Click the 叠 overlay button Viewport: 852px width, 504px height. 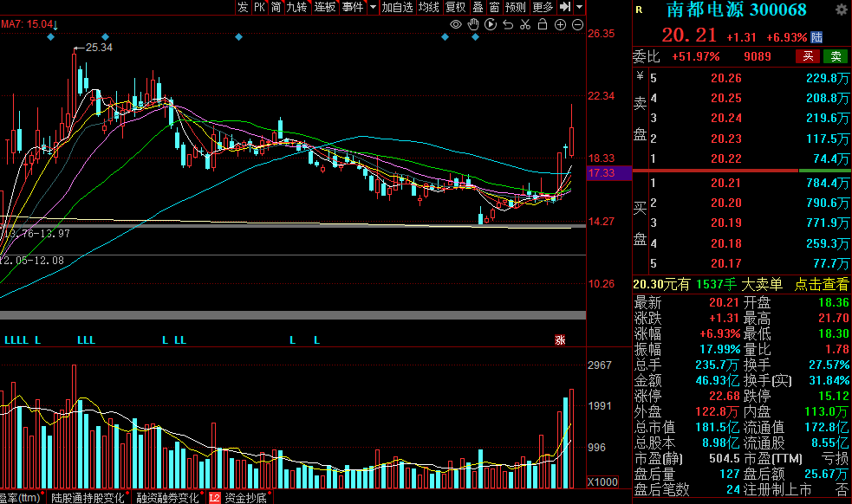478,7
